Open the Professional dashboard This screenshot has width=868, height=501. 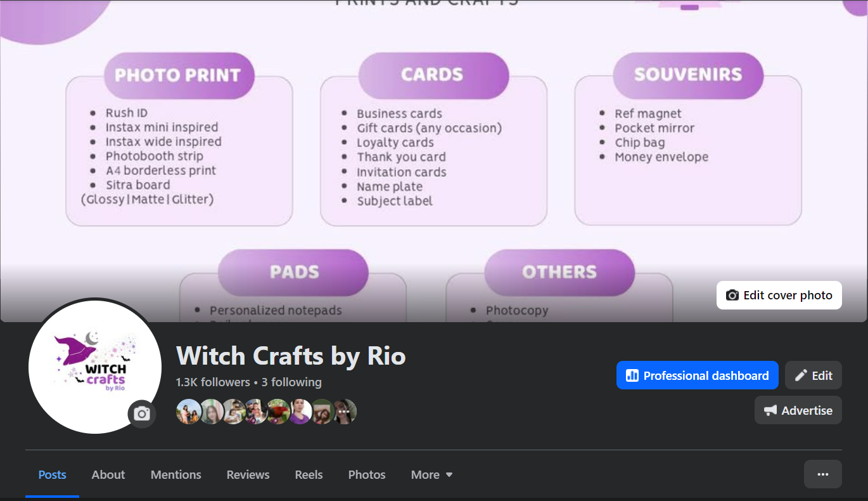(697, 375)
